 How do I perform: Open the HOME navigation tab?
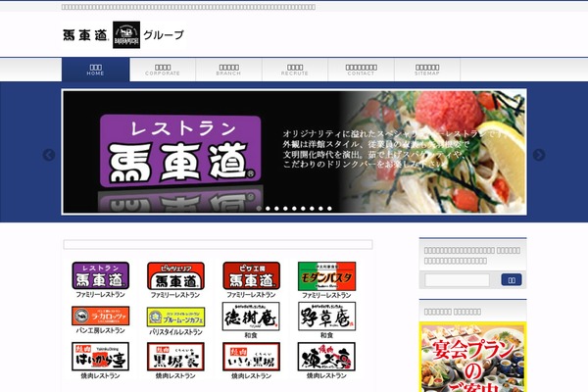(x=96, y=70)
